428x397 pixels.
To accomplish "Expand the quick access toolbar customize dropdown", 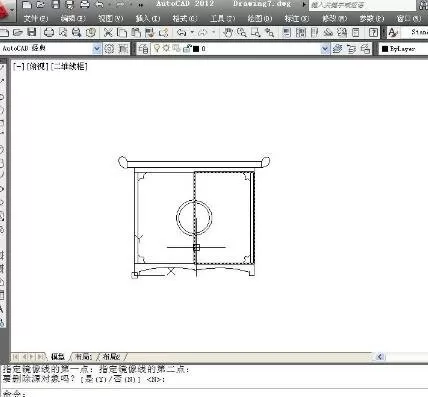I will pos(141,5).
